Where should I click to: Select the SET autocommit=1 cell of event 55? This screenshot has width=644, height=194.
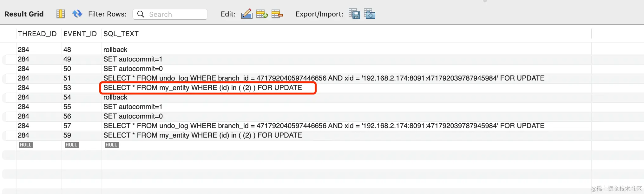click(347, 107)
